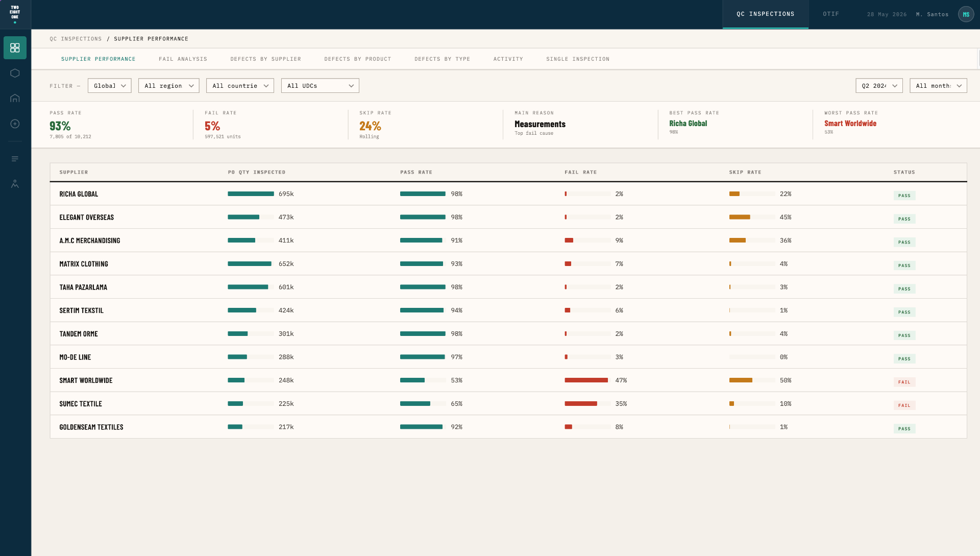Click Smart Worldwide worst pass rate link
Image resolution: width=980 pixels, height=556 pixels.
pyautogui.click(x=850, y=124)
